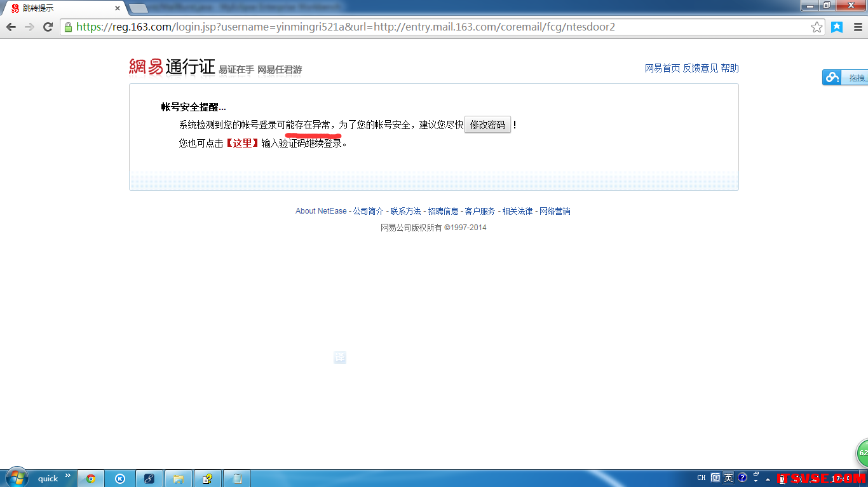Image resolution: width=868 pixels, height=487 pixels.
Task: Reload the current page
Action: pyautogui.click(x=48, y=27)
